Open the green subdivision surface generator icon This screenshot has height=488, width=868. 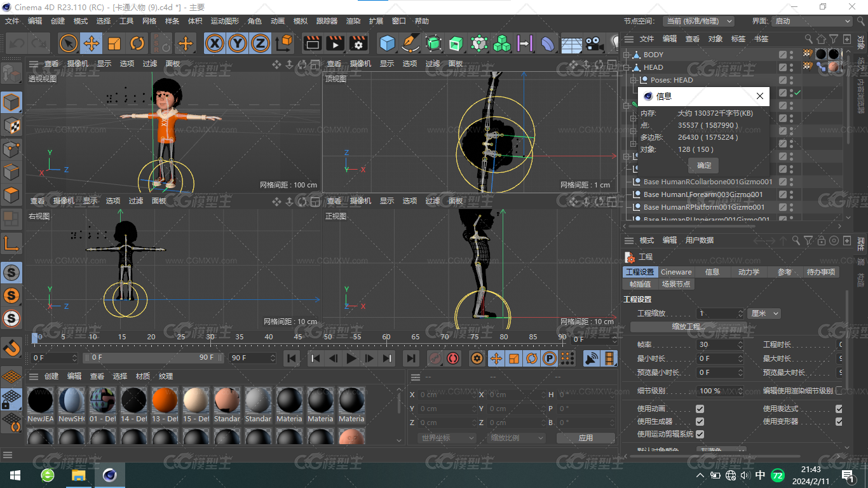click(x=433, y=43)
